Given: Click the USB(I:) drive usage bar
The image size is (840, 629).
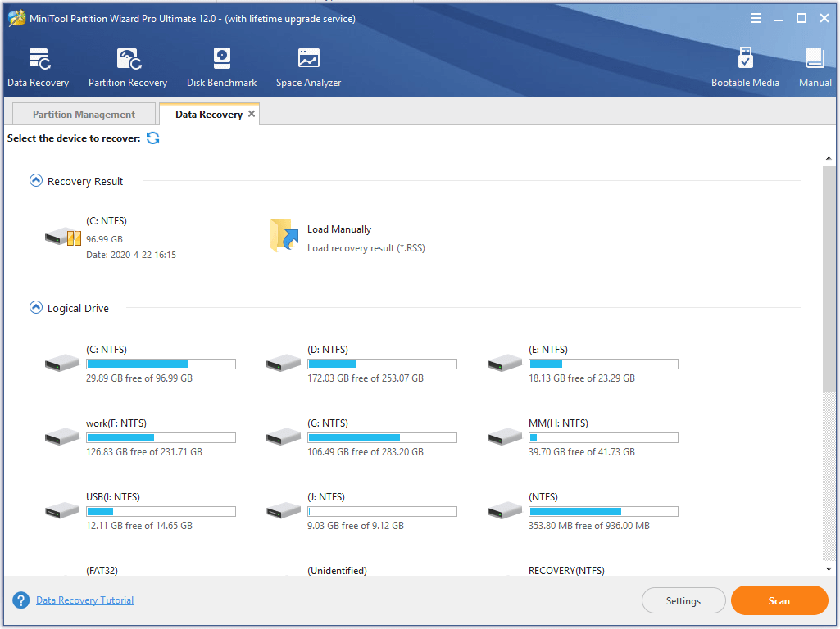Looking at the screenshot, I should coord(161,512).
